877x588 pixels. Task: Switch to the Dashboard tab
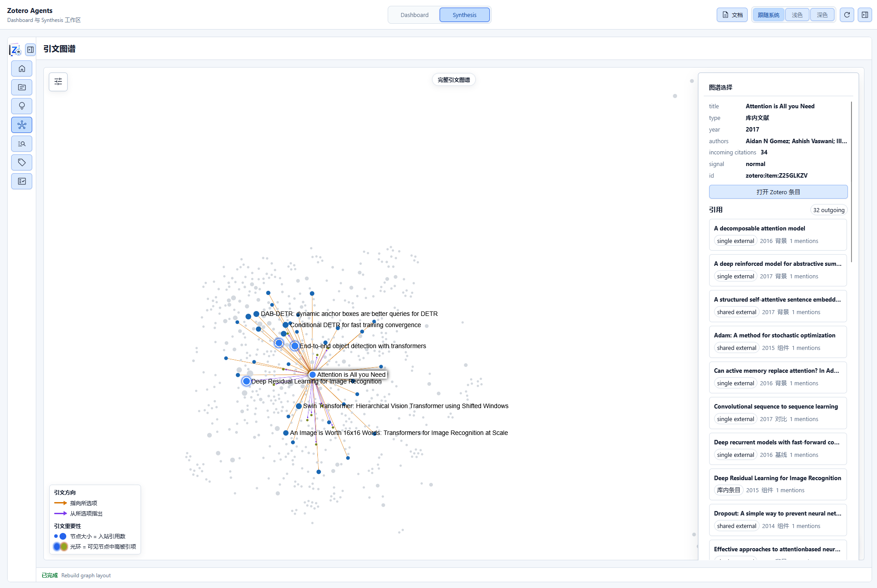tap(414, 15)
